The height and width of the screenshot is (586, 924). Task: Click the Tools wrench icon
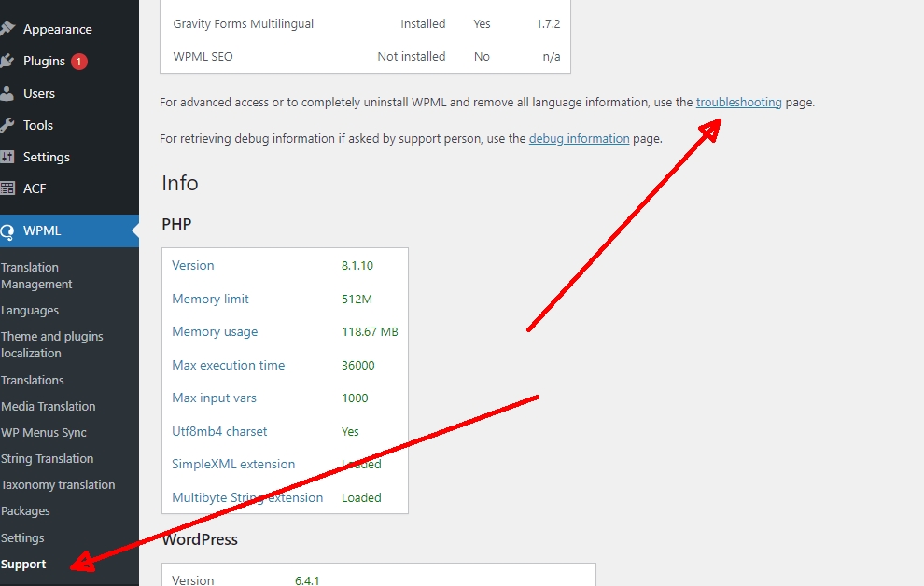point(7,125)
